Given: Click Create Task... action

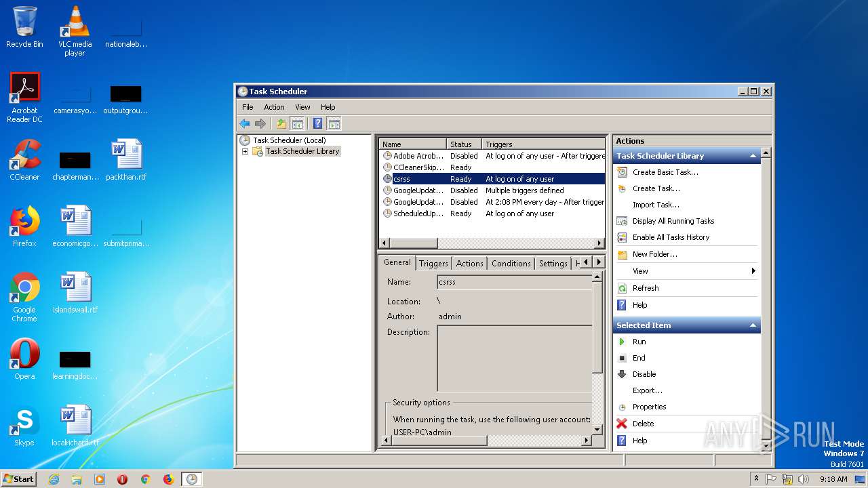Looking at the screenshot, I should (x=656, y=188).
